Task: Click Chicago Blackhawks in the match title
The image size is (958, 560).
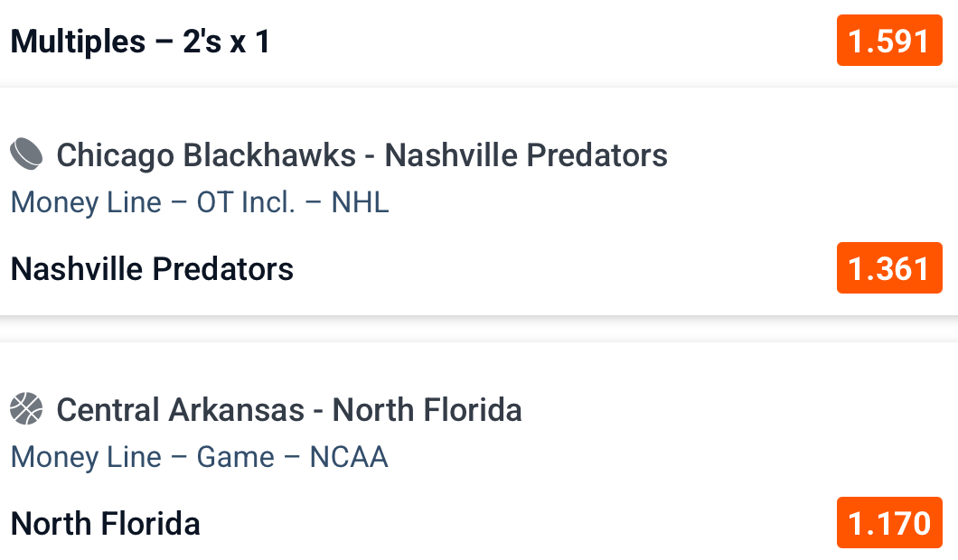Action: [x=206, y=155]
